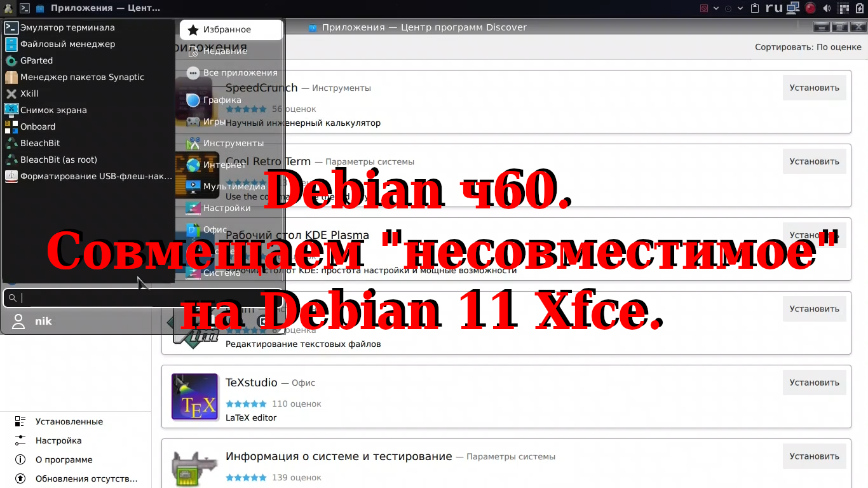Open the Мультимедиа category

[x=231, y=186]
